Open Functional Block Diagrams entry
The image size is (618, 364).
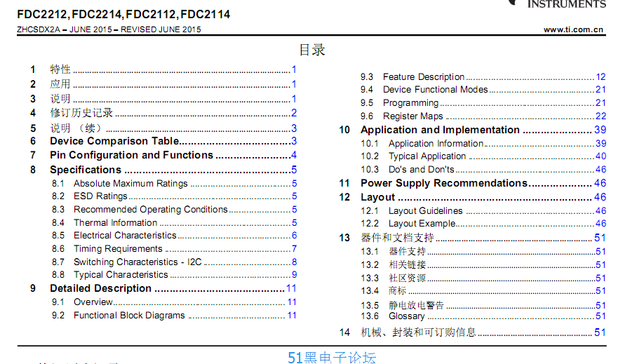pyautogui.click(x=129, y=316)
